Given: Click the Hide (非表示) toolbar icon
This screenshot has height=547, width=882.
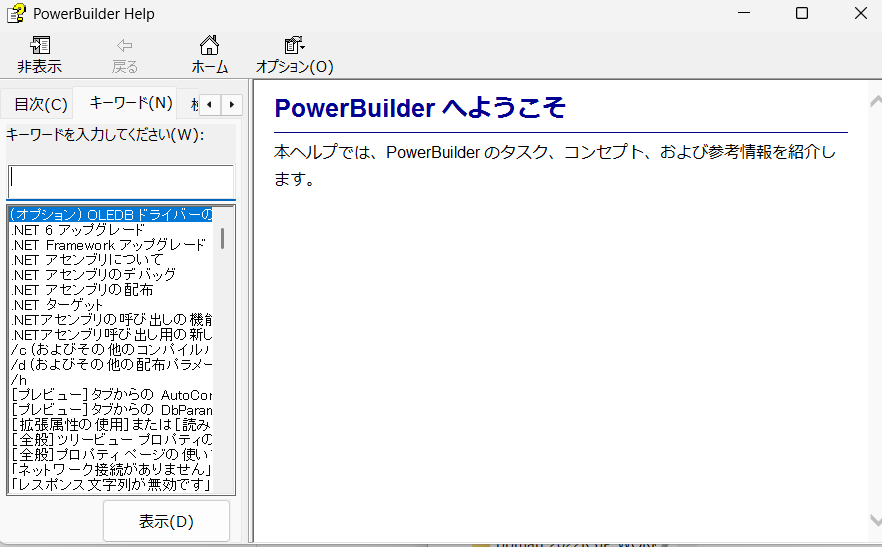Looking at the screenshot, I should point(39,55).
